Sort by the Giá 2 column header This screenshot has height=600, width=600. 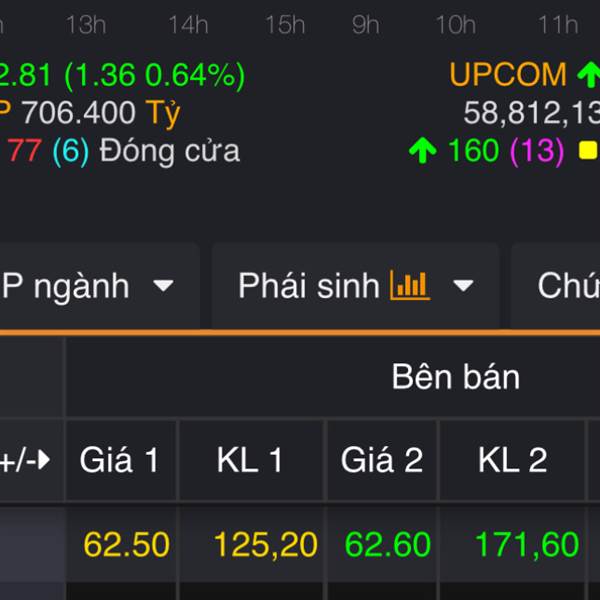pos(382,460)
